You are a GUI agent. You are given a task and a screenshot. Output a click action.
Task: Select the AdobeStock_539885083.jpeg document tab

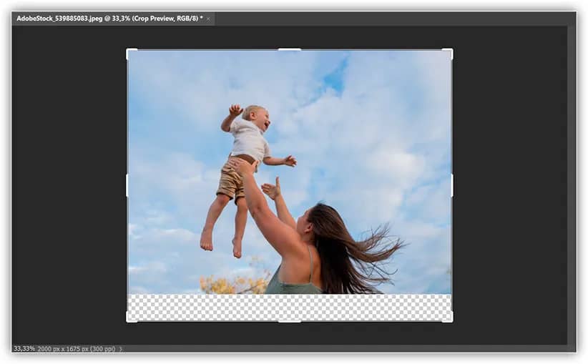109,18
